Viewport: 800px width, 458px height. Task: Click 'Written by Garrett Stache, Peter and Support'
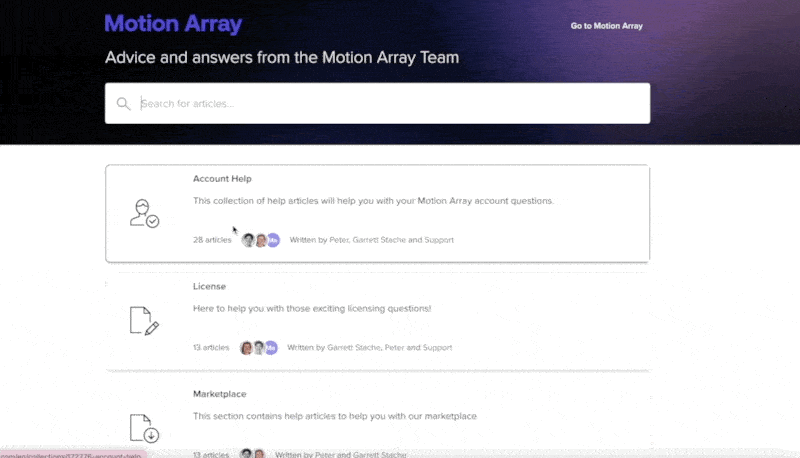[x=369, y=347]
